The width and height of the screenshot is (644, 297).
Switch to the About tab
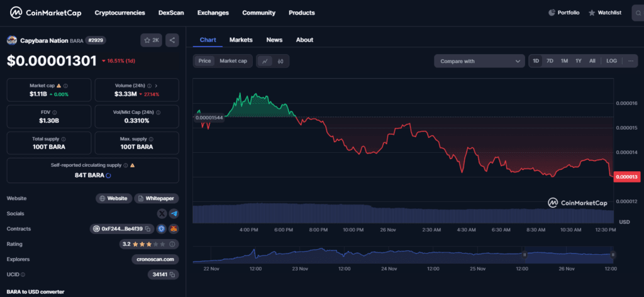[305, 40]
